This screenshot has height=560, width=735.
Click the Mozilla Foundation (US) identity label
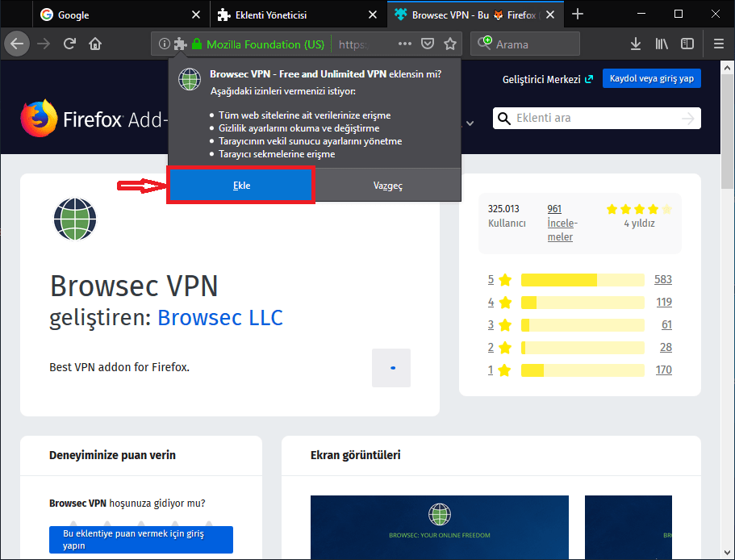click(265, 44)
